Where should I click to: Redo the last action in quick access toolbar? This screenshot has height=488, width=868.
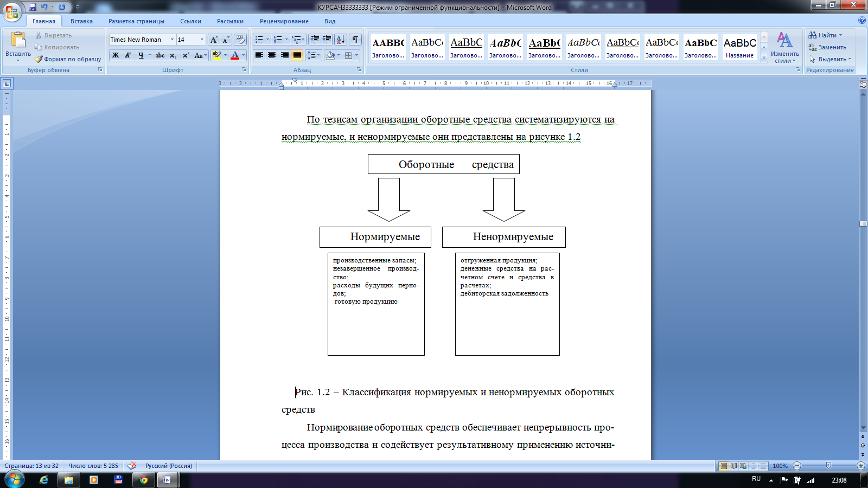coord(62,7)
